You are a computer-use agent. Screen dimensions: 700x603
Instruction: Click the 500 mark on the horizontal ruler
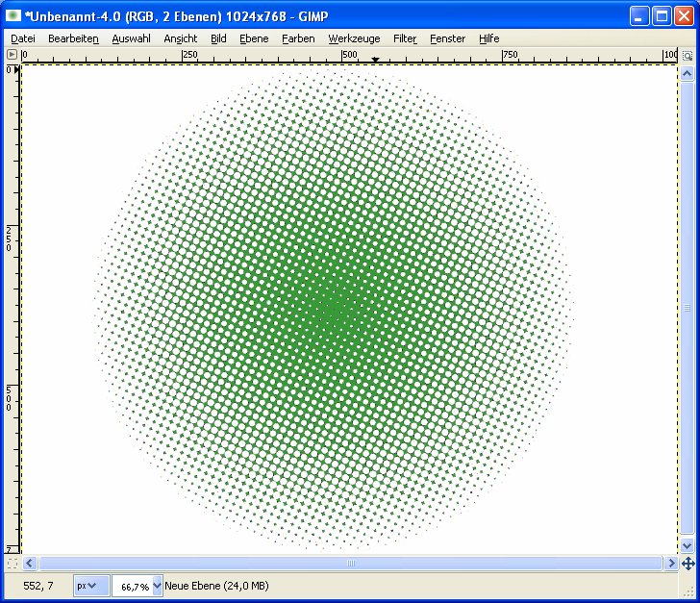click(x=349, y=55)
